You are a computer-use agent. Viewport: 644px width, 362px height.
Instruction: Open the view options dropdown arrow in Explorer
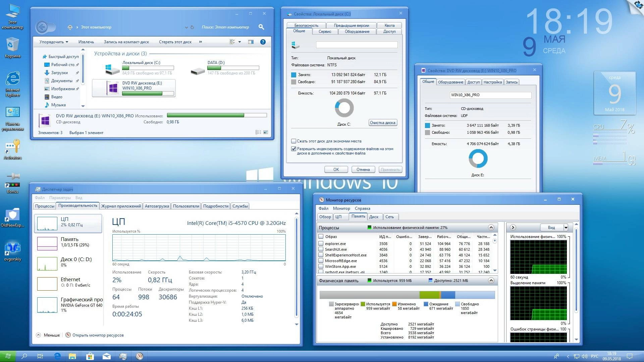239,42
